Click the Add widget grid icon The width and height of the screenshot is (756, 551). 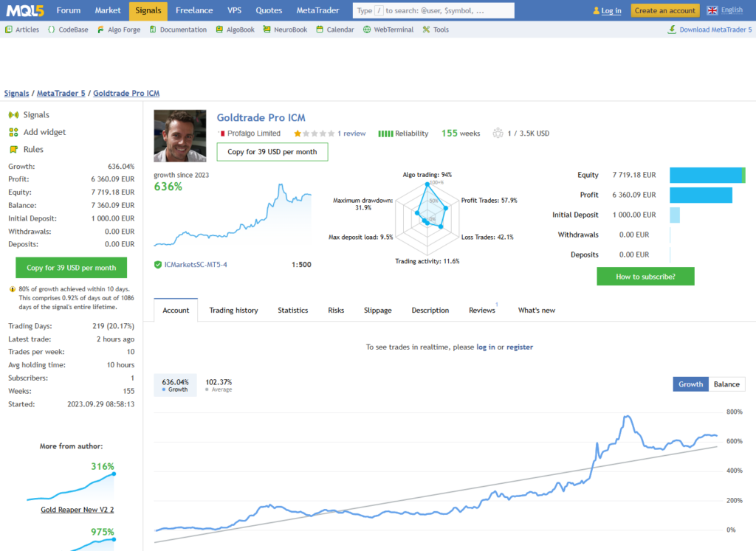click(x=13, y=132)
